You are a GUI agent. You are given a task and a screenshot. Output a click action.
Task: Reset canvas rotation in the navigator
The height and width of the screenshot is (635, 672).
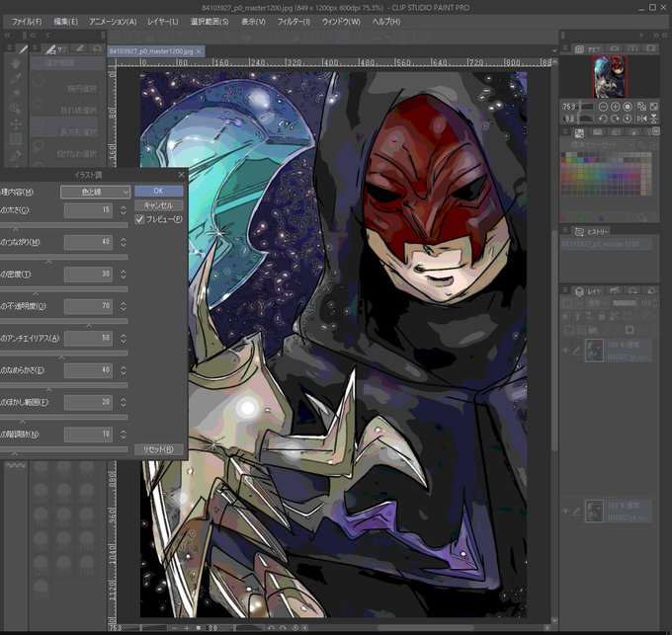(628, 119)
